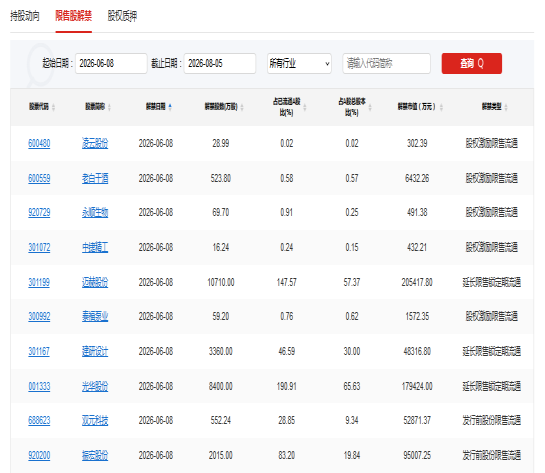Open stock code 301199 link
Viewport: 545px width, 473px height.
pyautogui.click(x=39, y=282)
